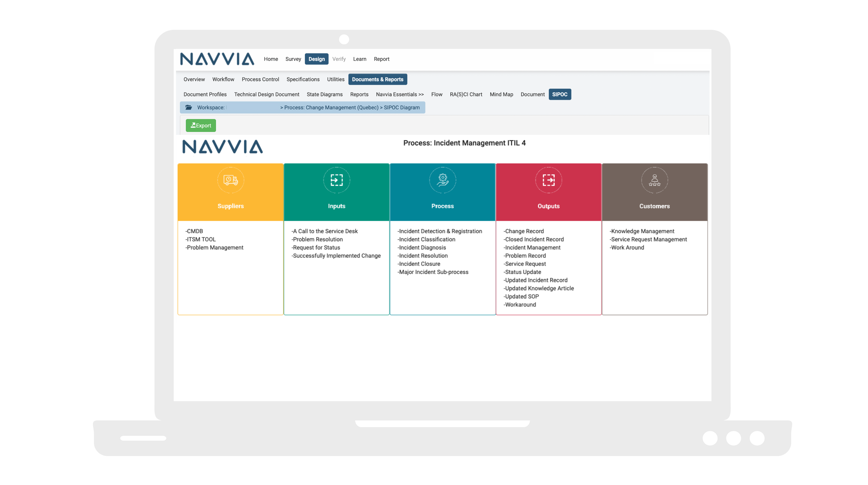Open the RA(S)CI Chart view
The width and height of the screenshot is (868, 485).
pos(466,94)
